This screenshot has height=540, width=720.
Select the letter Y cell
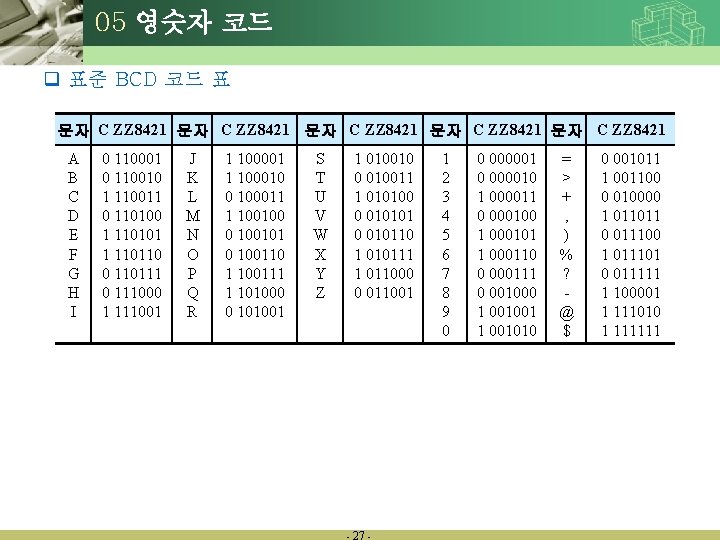point(320,274)
